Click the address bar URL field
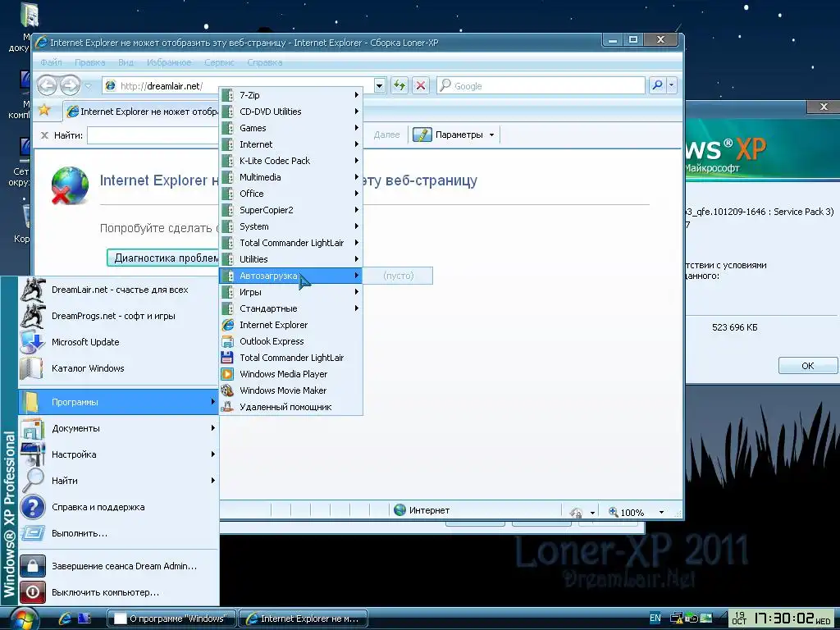The height and width of the screenshot is (630, 840). 239,85
